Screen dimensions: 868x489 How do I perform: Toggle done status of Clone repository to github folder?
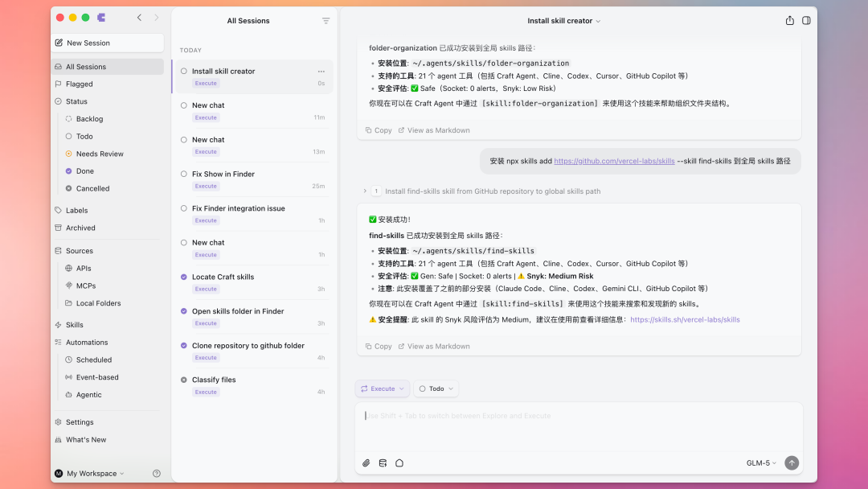[x=184, y=346]
